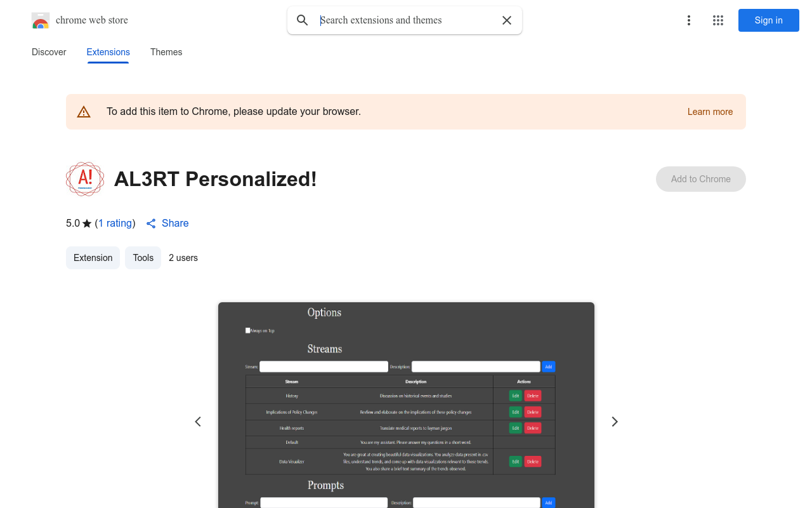The width and height of the screenshot is (812, 508).
Task: Click the rating star icon
Action: 87,224
